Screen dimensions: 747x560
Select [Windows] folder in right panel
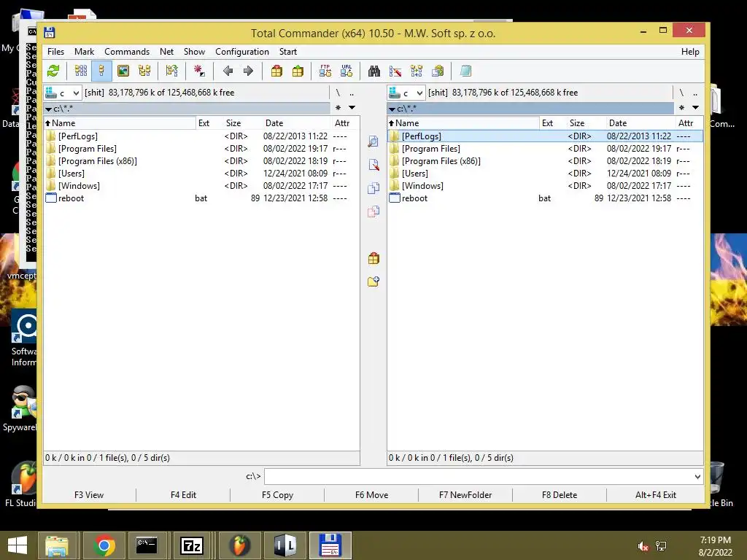[x=422, y=186]
